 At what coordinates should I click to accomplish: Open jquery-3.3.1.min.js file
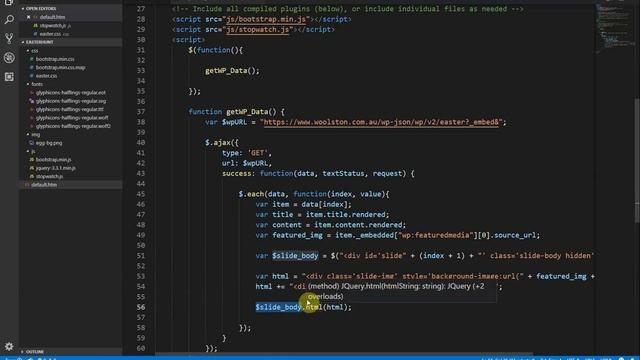(56, 168)
